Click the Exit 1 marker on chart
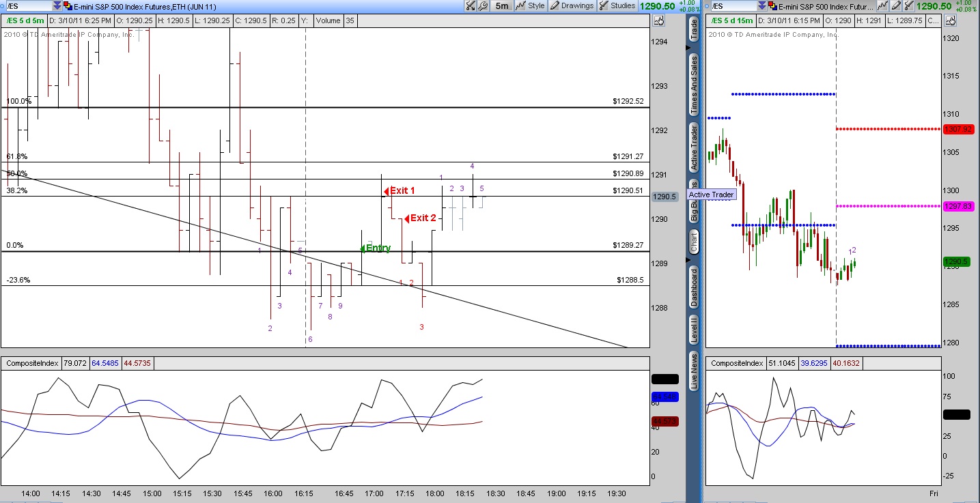Image resolution: width=980 pixels, height=503 pixels. [400, 190]
